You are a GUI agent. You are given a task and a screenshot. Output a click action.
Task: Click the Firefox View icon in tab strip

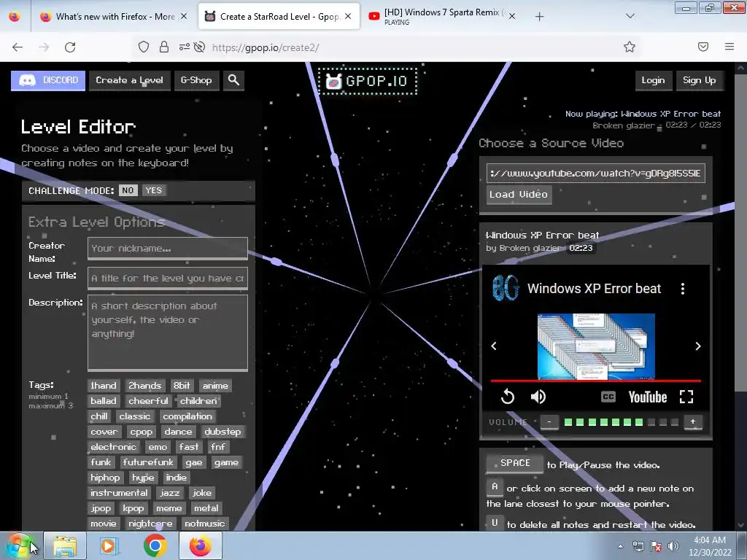pos(15,17)
